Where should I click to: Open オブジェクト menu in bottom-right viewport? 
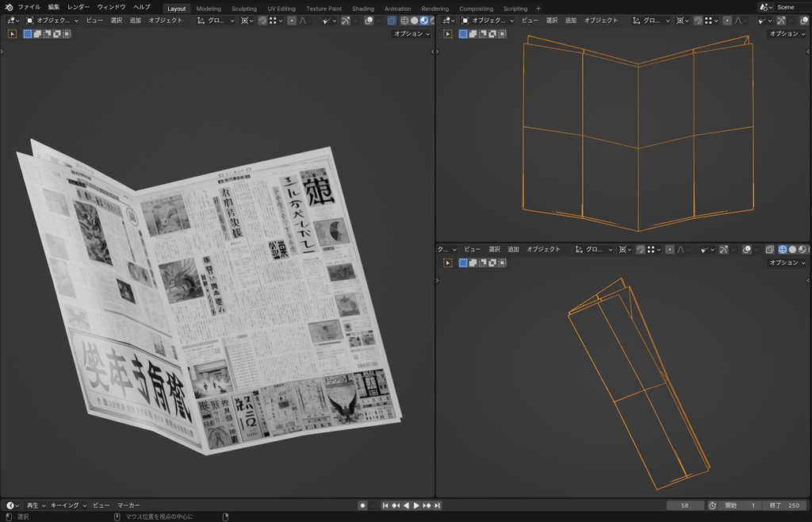coord(543,250)
